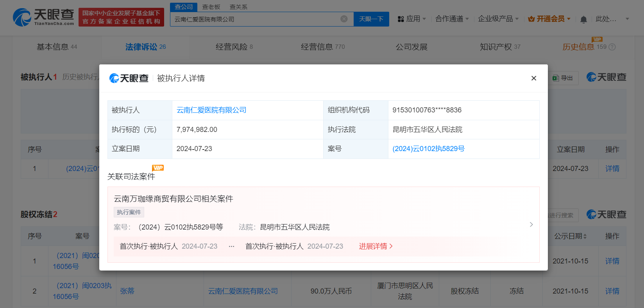Open the 开通会员 membership menu

tap(549, 19)
